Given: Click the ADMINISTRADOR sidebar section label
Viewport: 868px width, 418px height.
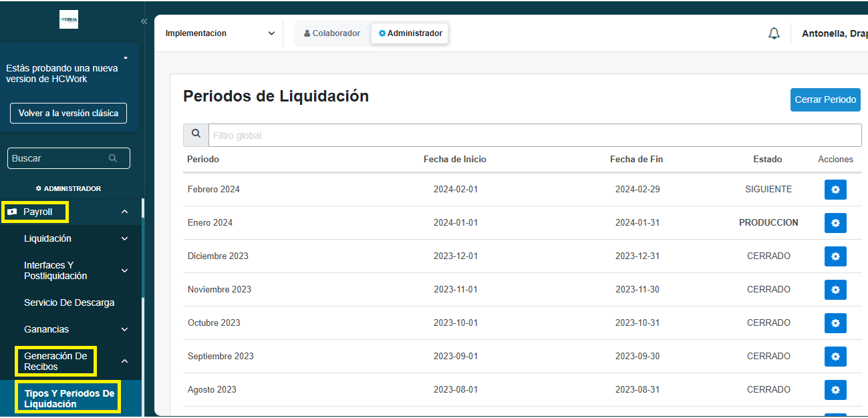Looking at the screenshot, I should coord(69,189).
